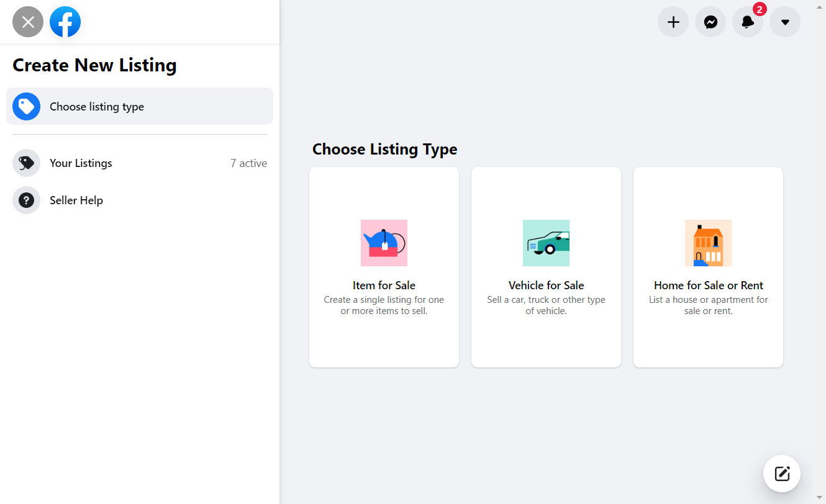The height and width of the screenshot is (504, 826).
Task: Click the floating compose pencil button
Action: coord(782,474)
